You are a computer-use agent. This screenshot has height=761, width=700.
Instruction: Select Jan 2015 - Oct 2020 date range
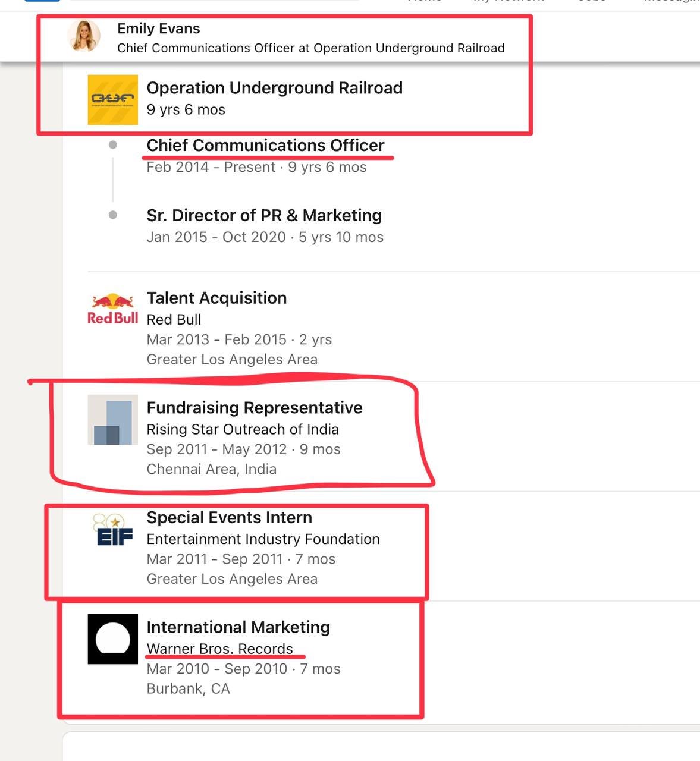pyautogui.click(x=216, y=237)
